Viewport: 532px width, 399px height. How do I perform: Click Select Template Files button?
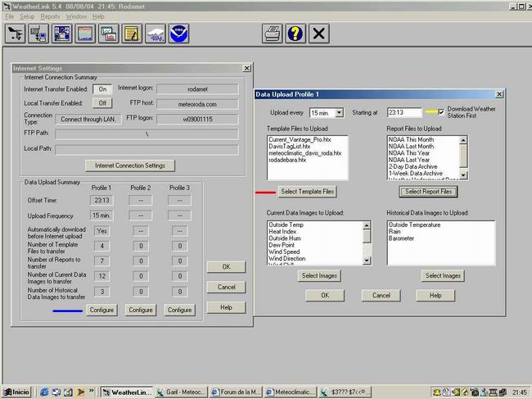(x=307, y=192)
